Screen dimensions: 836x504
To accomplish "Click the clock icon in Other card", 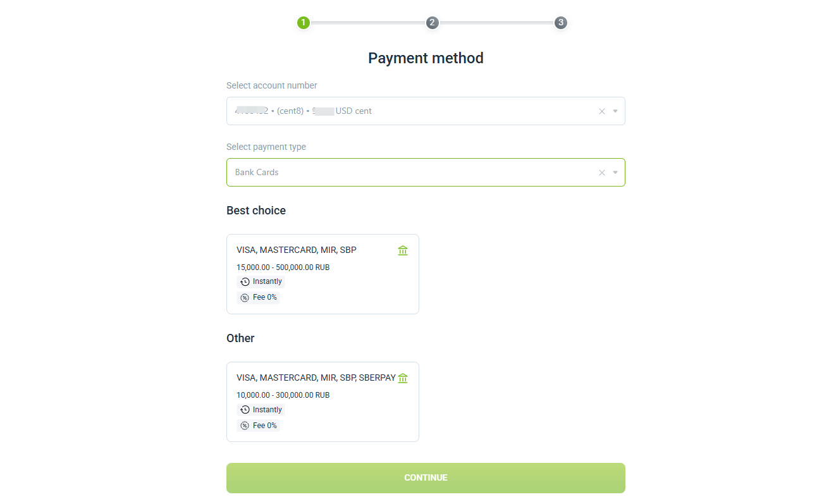I will (245, 410).
